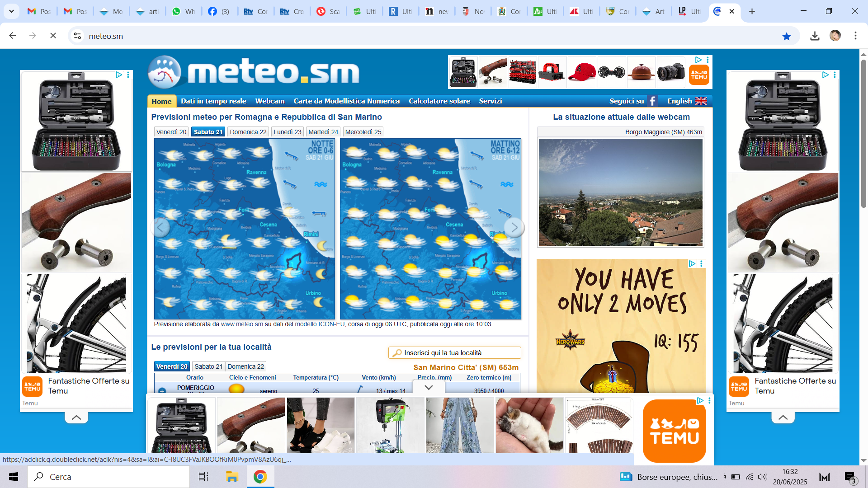Viewport: 868px width, 488px height.
Task: Open Chrome downloads icon
Action: [x=815, y=36]
